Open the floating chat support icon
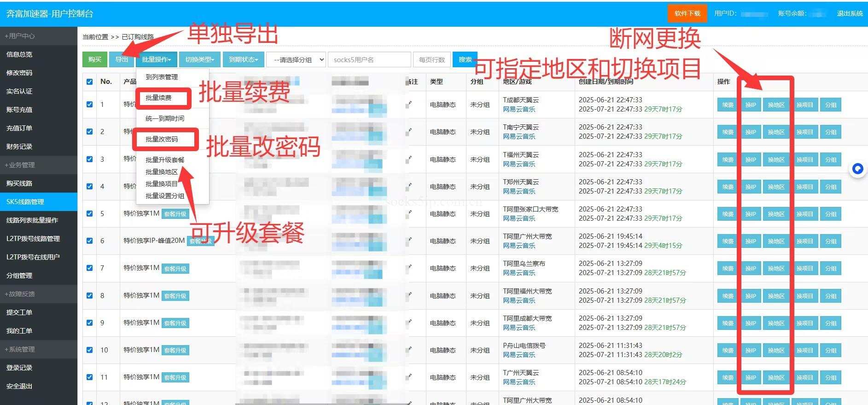The image size is (868, 405). click(x=857, y=169)
